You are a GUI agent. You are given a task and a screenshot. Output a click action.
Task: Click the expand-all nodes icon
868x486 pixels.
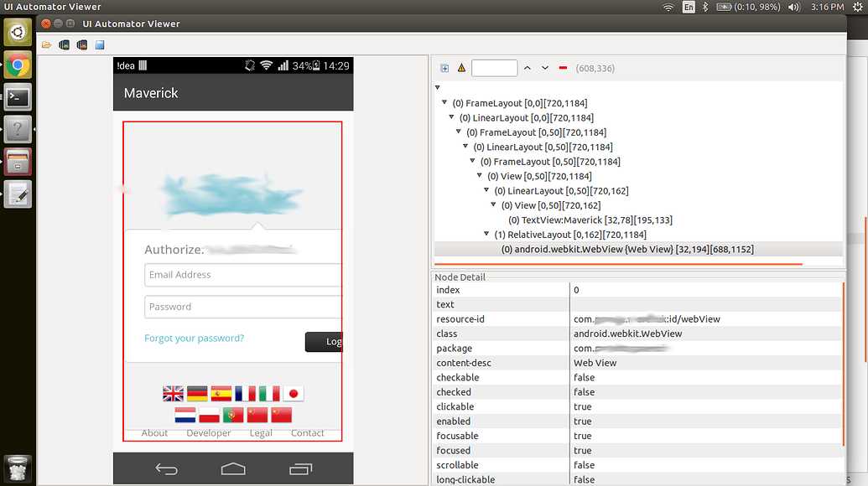pyautogui.click(x=445, y=68)
